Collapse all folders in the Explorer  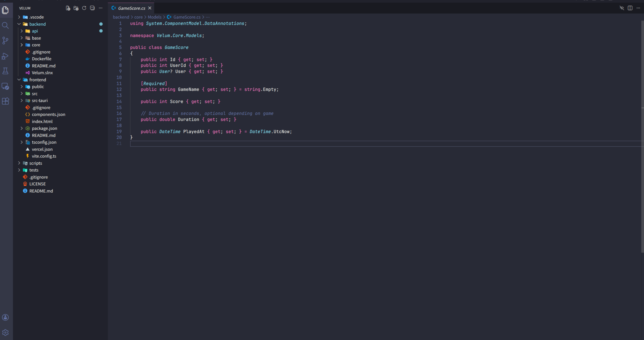click(92, 8)
